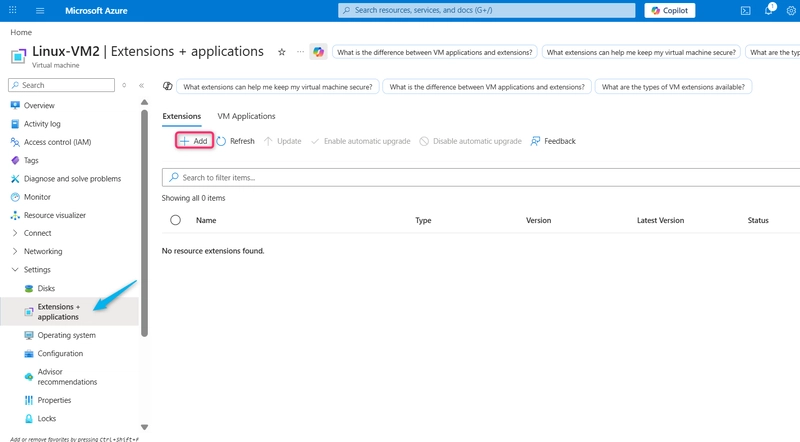The width and height of the screenshot is (800, 442).
Task: Click the Copilot icon beside page title
Action: tap(318, 52)
